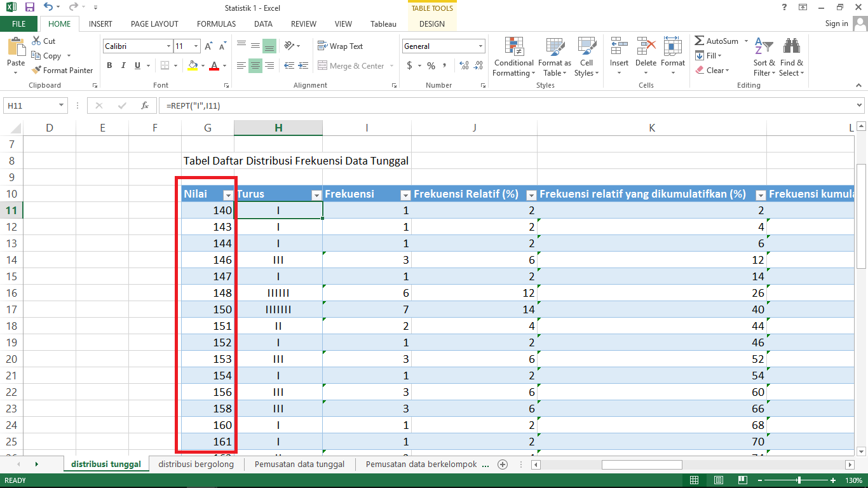Apply bold formatting with the Bold icon
The width and height of the screenshot is (868, 488).
(109, 65)
